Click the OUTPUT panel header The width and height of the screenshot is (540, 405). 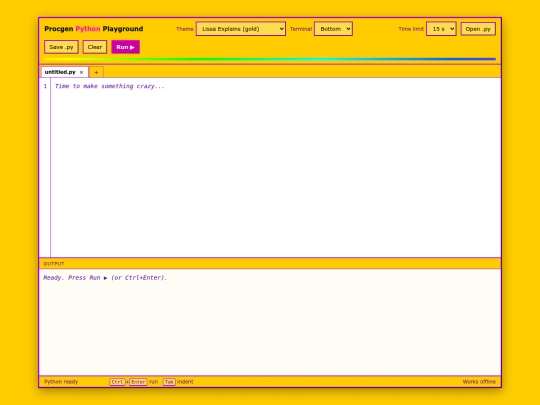point(270,263)
